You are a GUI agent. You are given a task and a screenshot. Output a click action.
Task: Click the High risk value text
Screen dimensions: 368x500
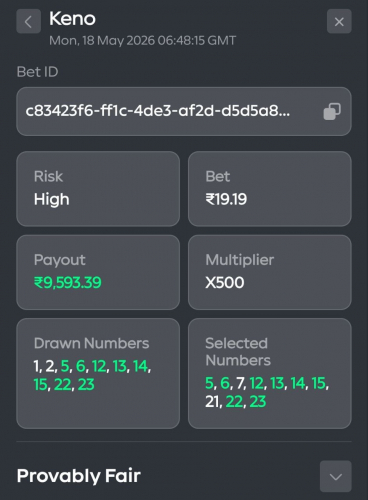click(52, 199)
